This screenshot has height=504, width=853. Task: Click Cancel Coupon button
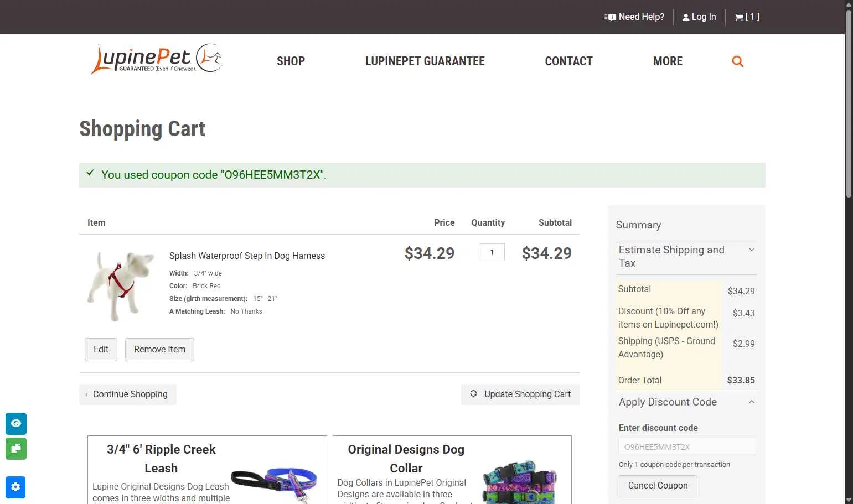pos(658,486)
